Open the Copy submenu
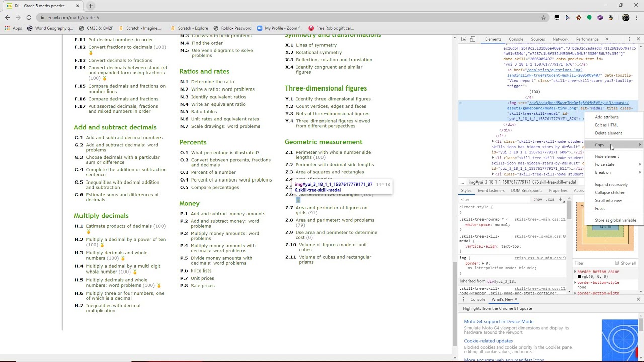 pos(614,145)
